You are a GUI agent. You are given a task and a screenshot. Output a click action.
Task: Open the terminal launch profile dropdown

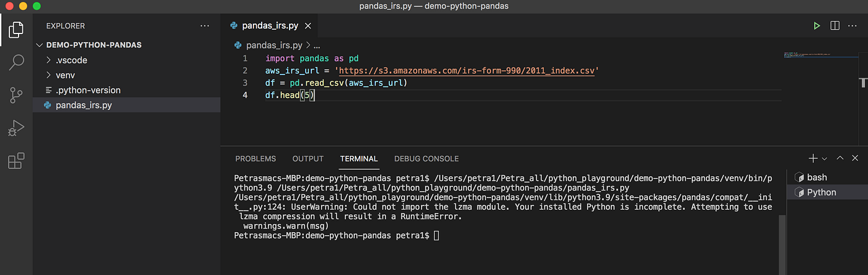tap(825, 159)
